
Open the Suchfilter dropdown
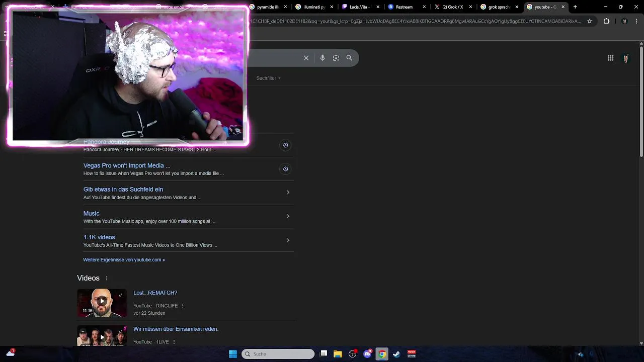pyautogui.click(x=269, y=78)
